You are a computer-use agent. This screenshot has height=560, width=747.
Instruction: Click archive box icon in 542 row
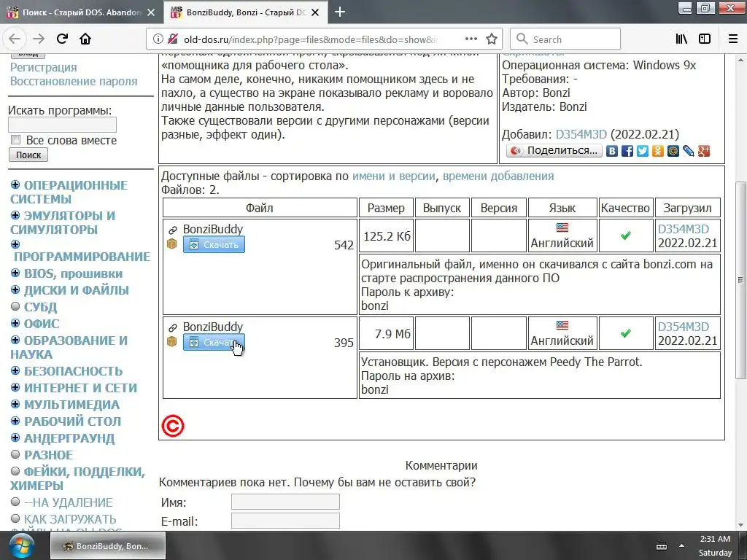(172, 244)
